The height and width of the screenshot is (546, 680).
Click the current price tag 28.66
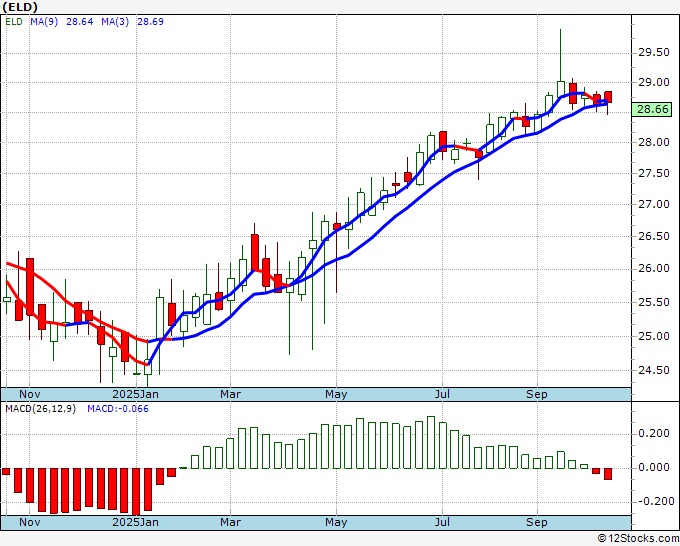[652, 109]
